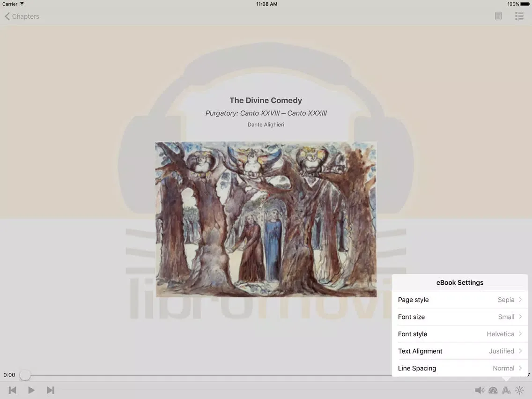Open playback speed gauge
532x399 pixels.
(x=493, y=390)
